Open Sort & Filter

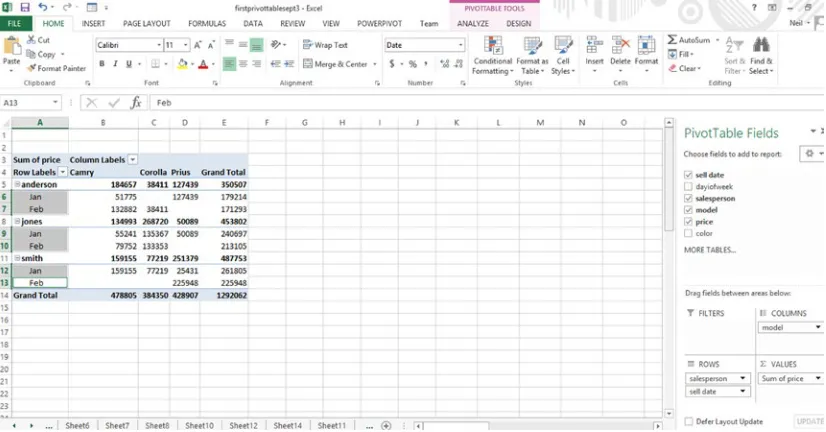(734, 55)
